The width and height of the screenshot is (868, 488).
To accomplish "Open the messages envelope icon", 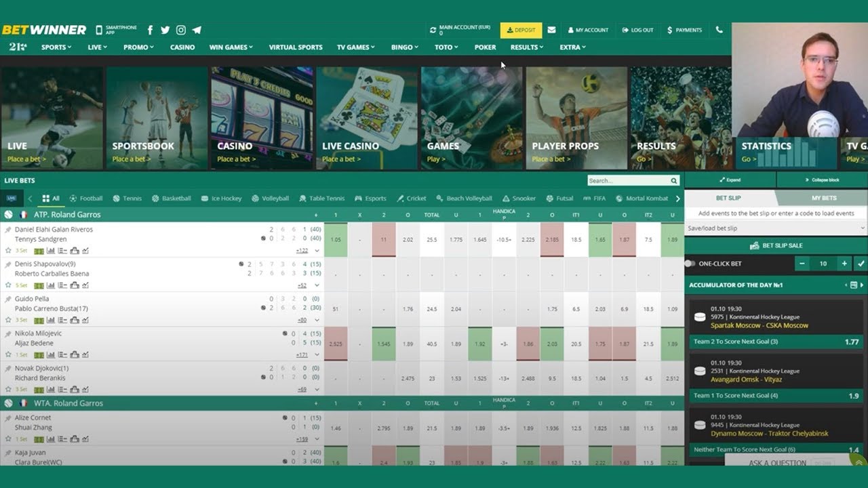I will tap(551, 30).
